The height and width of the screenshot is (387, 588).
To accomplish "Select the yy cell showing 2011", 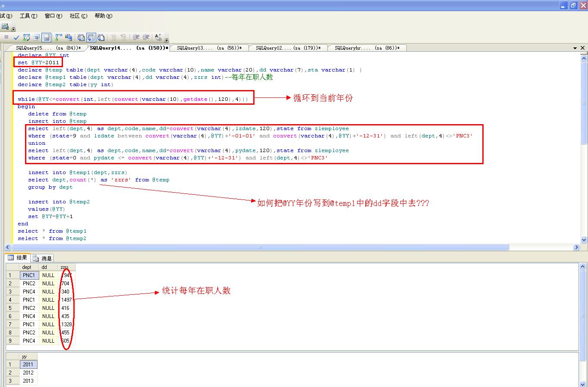I will point(28,365).
